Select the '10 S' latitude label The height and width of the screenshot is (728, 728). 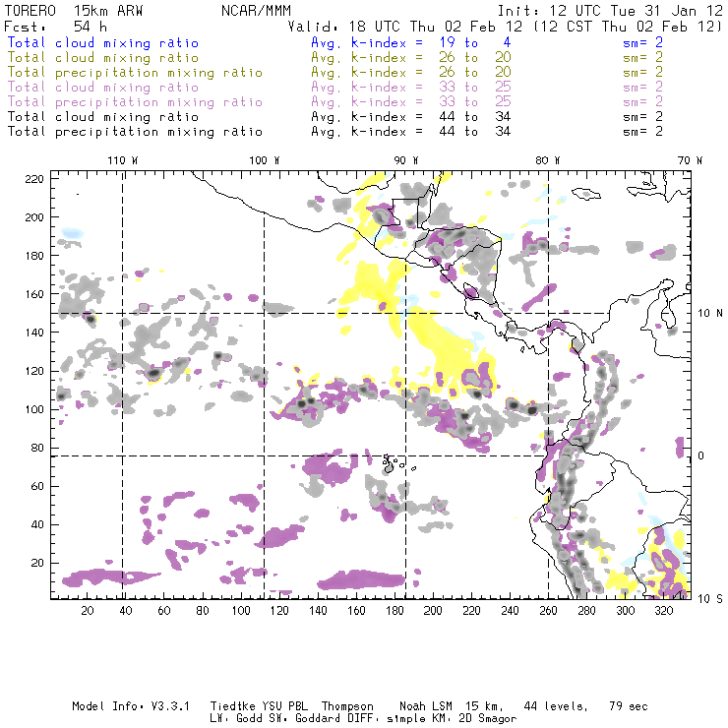point(710,599)
